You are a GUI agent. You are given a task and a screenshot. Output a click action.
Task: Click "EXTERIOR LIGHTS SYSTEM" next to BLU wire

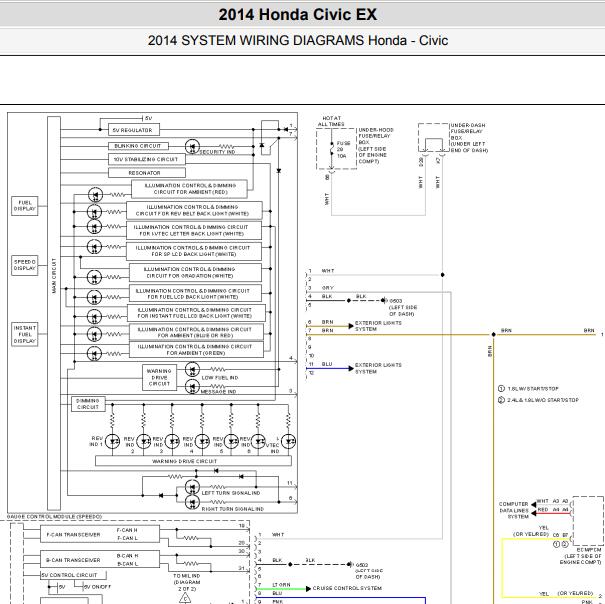[x=378, y=368]
